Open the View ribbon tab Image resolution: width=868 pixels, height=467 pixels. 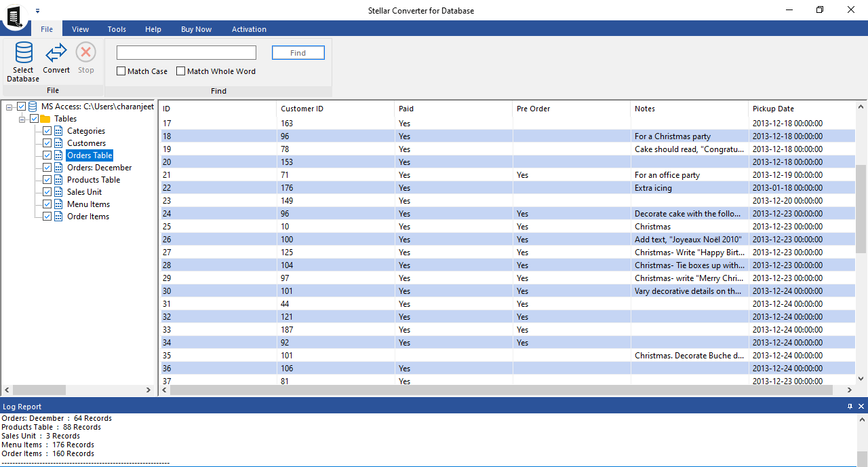[80, 29]
